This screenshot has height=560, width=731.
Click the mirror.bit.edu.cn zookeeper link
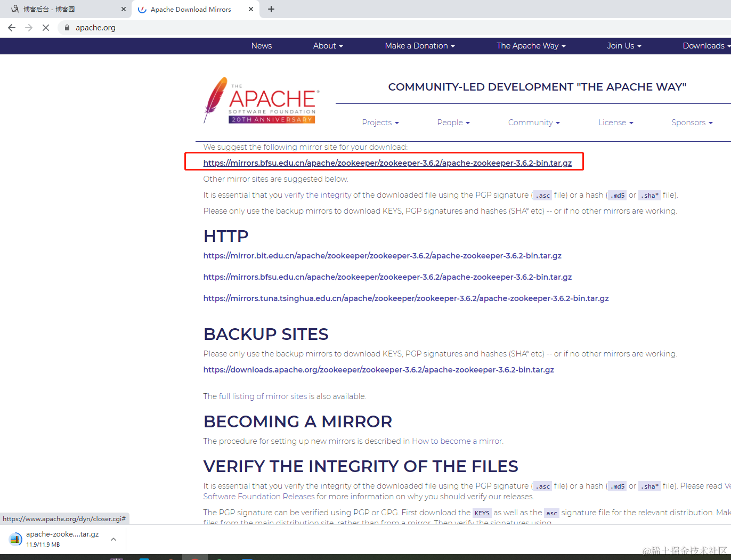click(x=383, y=256)
